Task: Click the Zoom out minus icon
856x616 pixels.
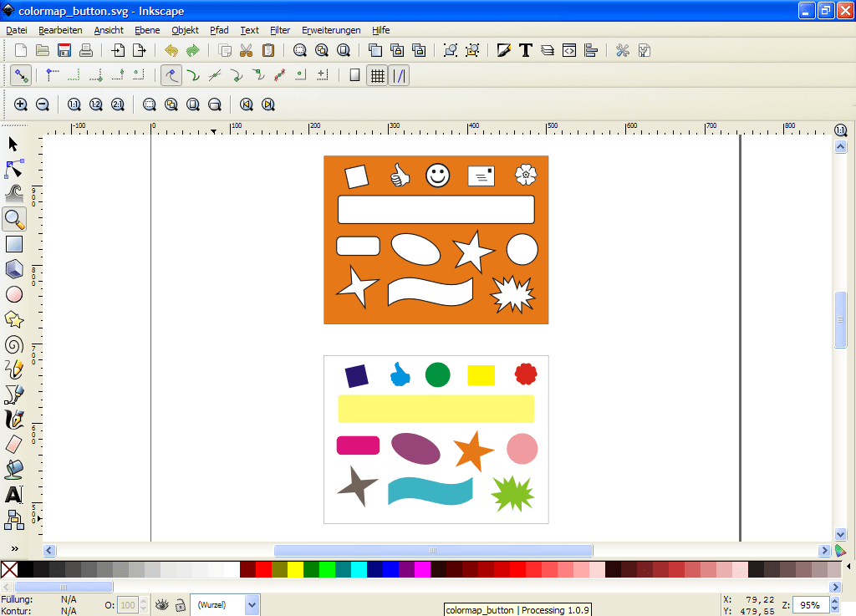Action: [x=43, y=104]
